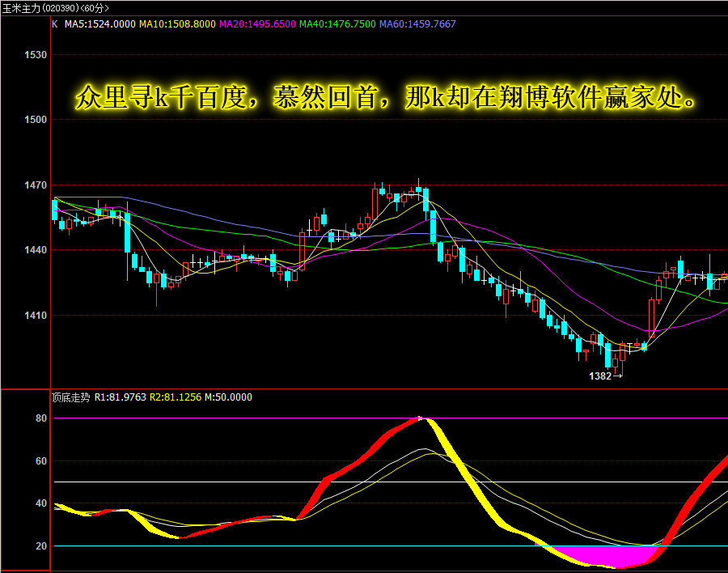Click the 60 level axis label
728x573 pixels.
(41, 461)
